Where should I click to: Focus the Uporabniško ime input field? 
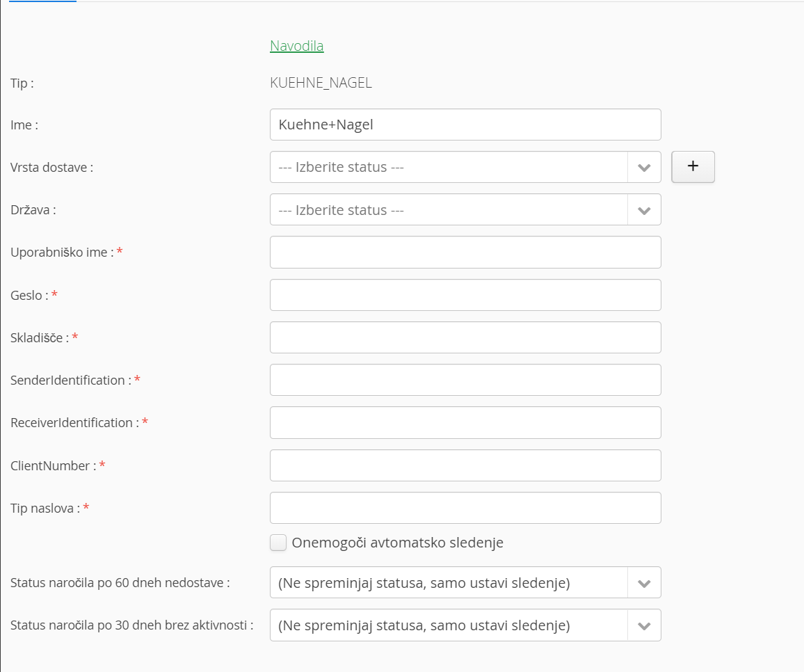(x=465, y=253)
